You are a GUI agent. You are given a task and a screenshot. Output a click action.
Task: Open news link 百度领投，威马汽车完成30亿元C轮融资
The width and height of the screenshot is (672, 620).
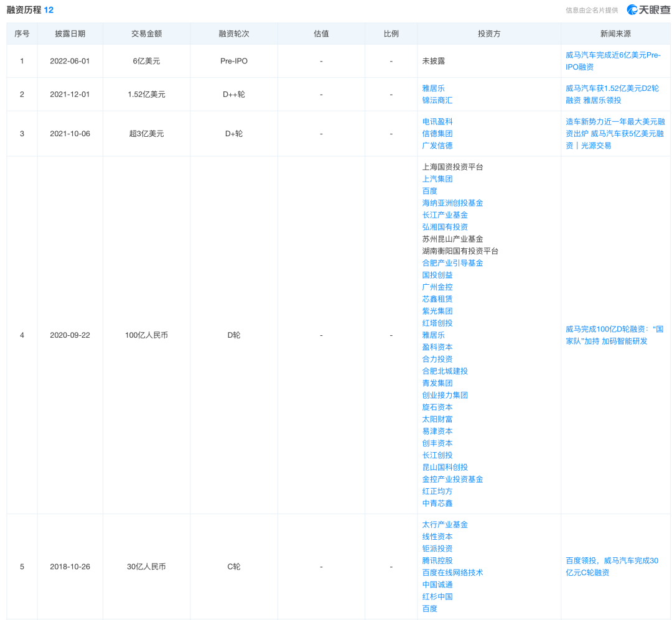click(x=612, y=567)
